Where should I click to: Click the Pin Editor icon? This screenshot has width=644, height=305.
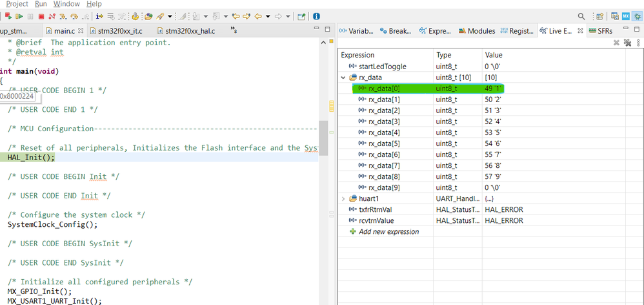click(x=301, y=16)
